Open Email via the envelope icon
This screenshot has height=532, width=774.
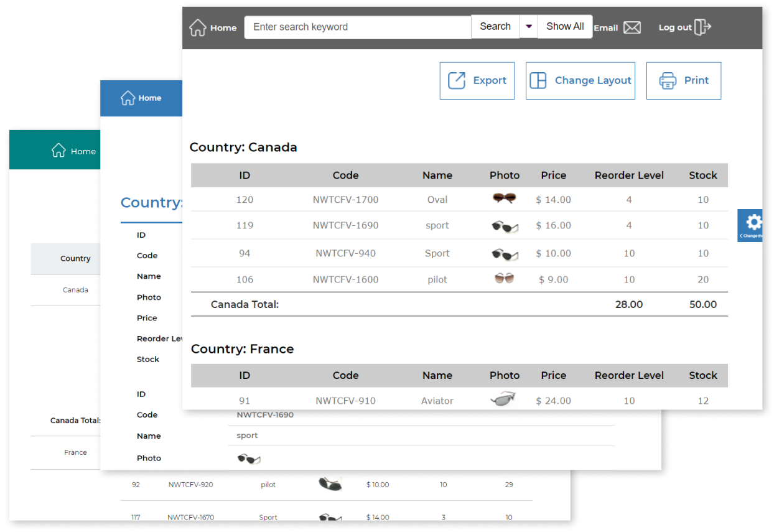pos(632,27)
